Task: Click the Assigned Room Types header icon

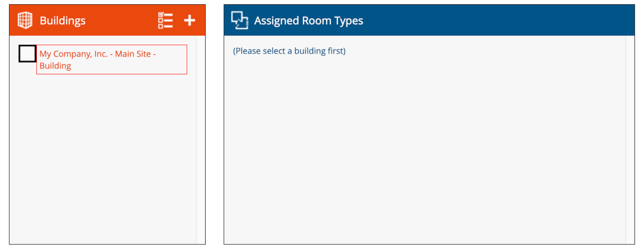Action: point(239,20)
